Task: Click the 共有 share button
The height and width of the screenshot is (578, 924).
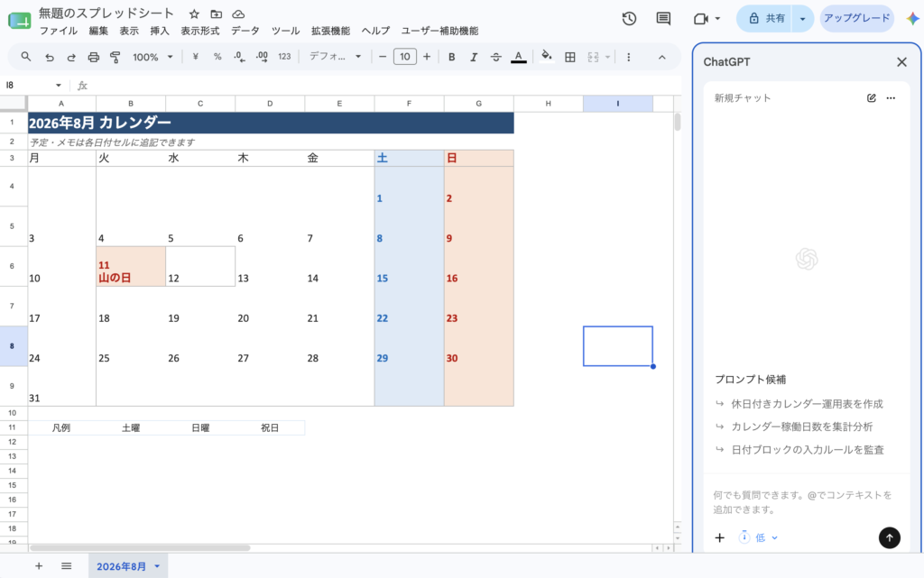Action: pos(765,19)
